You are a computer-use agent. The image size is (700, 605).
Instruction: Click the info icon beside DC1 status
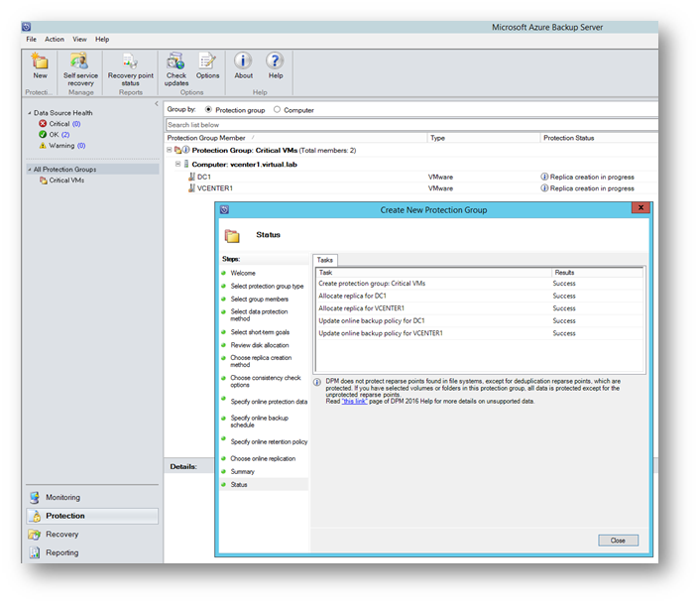544,177
